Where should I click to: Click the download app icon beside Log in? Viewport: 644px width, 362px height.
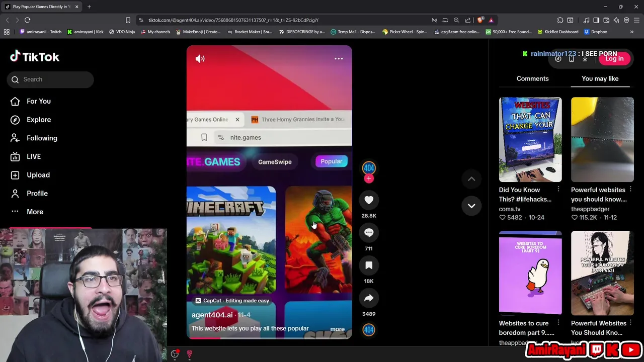point(585,59)
